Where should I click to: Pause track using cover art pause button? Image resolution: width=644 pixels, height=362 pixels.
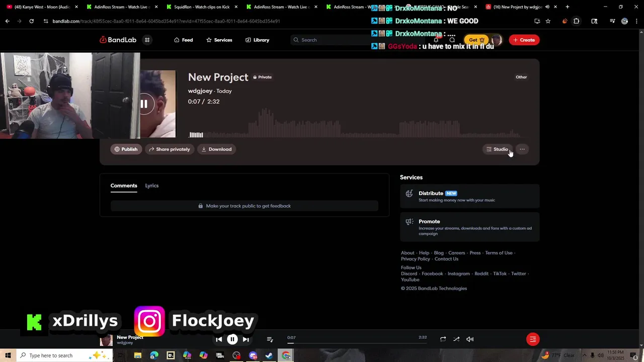point(144,104)
